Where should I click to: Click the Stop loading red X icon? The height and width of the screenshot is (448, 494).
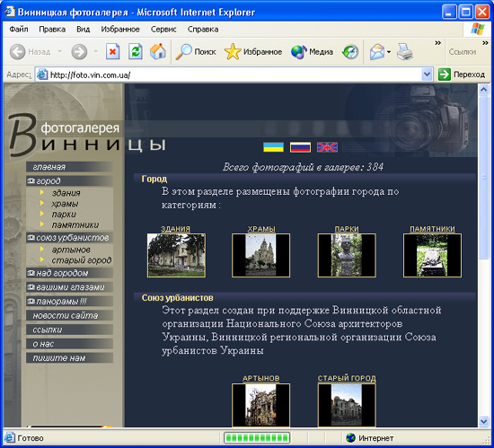click(x=112, y=52)
